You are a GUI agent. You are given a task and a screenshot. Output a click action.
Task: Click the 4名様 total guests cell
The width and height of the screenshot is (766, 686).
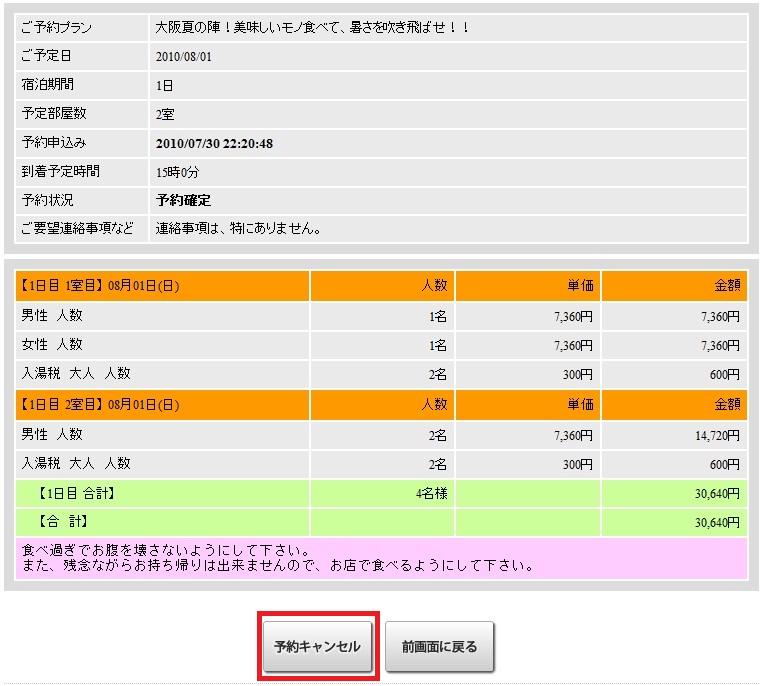click(x=428, y=493)
